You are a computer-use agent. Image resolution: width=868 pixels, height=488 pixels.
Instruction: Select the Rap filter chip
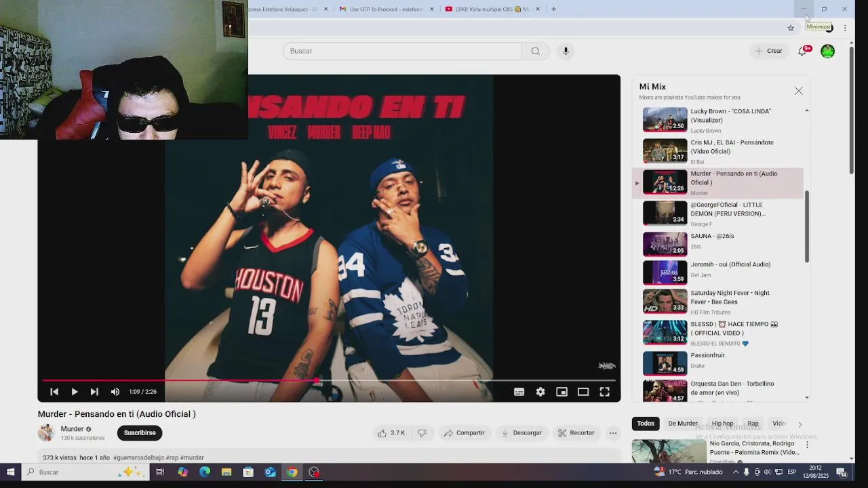point(753,424)
